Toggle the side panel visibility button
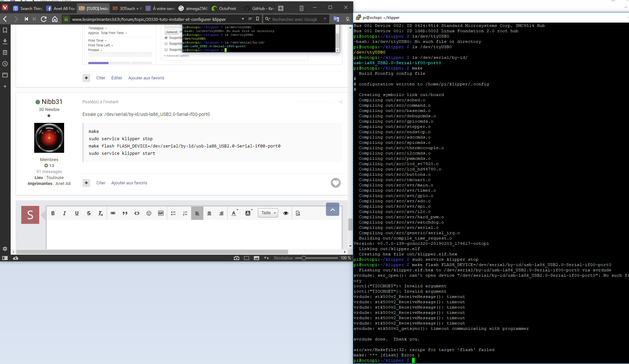This screenshot has width=629, height=364. (5, 258)
